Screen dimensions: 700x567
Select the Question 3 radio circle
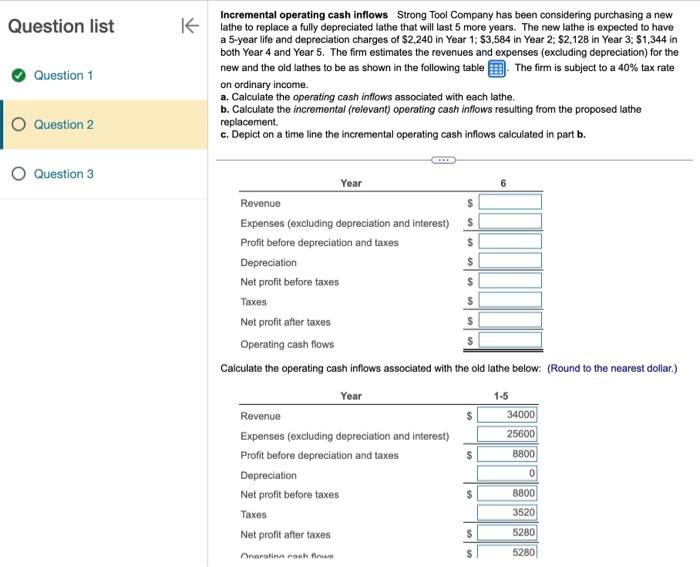click(x=18, y=174)
